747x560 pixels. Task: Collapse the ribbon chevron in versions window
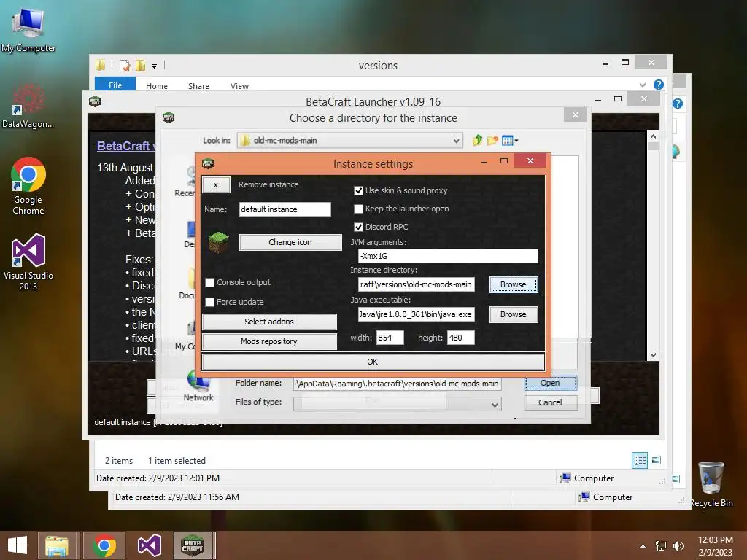[x=643, y=85]
